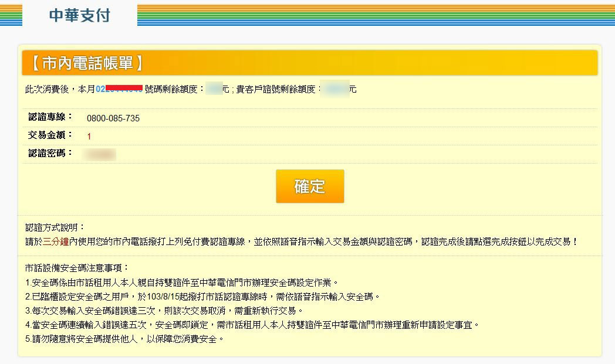This screenshot has height=364, width=615.
Task: Select the transaction amount value 1
Action: (x=89, y=137)
